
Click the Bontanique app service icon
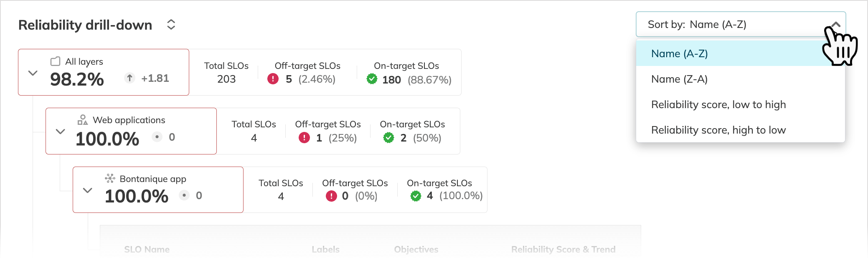coord(109,179)
